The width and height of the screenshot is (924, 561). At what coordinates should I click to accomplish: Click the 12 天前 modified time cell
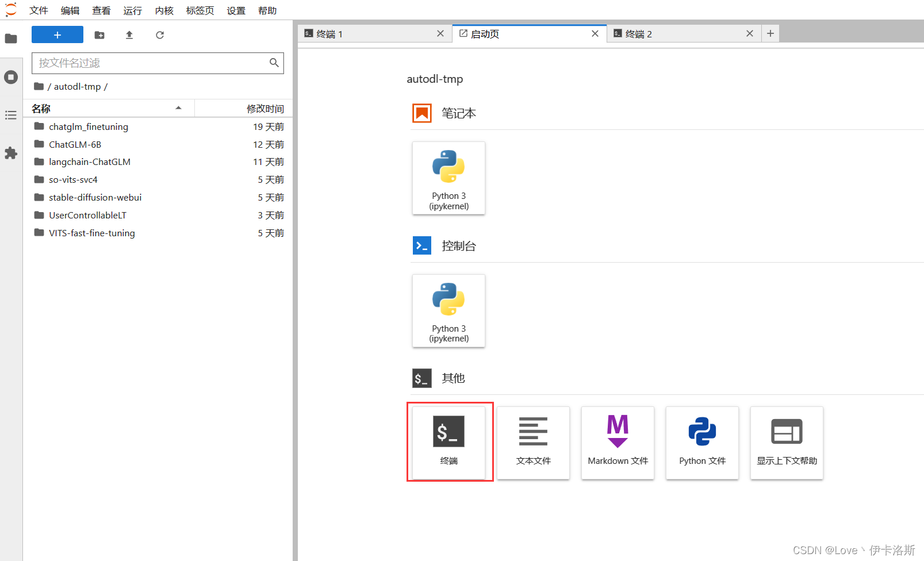point(269,144)
